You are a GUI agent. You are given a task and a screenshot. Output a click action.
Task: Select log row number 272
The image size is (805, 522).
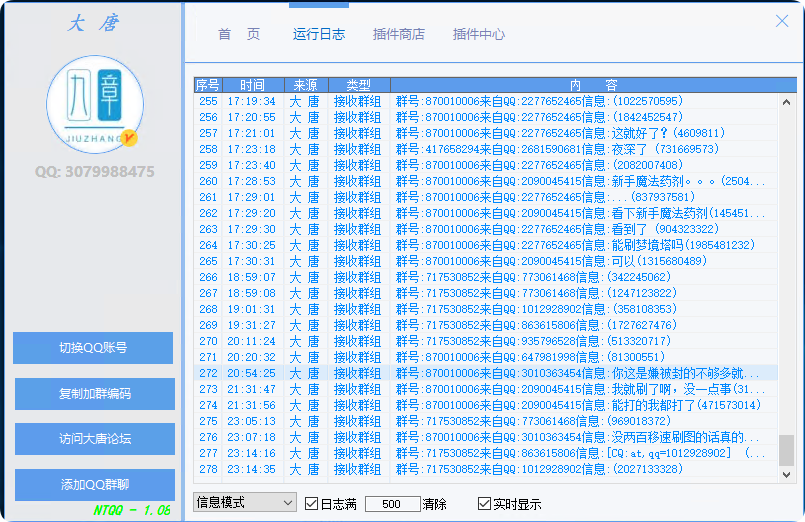[480, 373]
